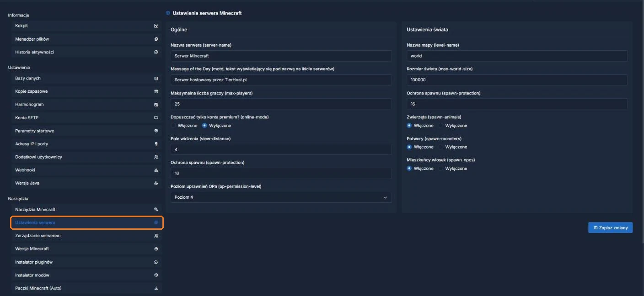Select Włączone for spawn-monsters
The image size is (644, 296).
[x=409, y=147]
